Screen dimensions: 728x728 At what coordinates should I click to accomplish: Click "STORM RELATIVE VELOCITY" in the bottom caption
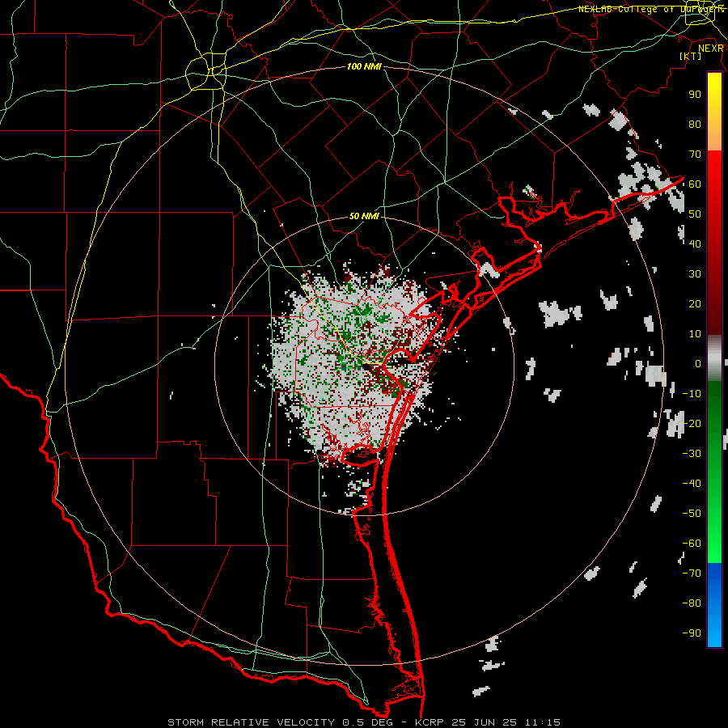pos(251,722)
